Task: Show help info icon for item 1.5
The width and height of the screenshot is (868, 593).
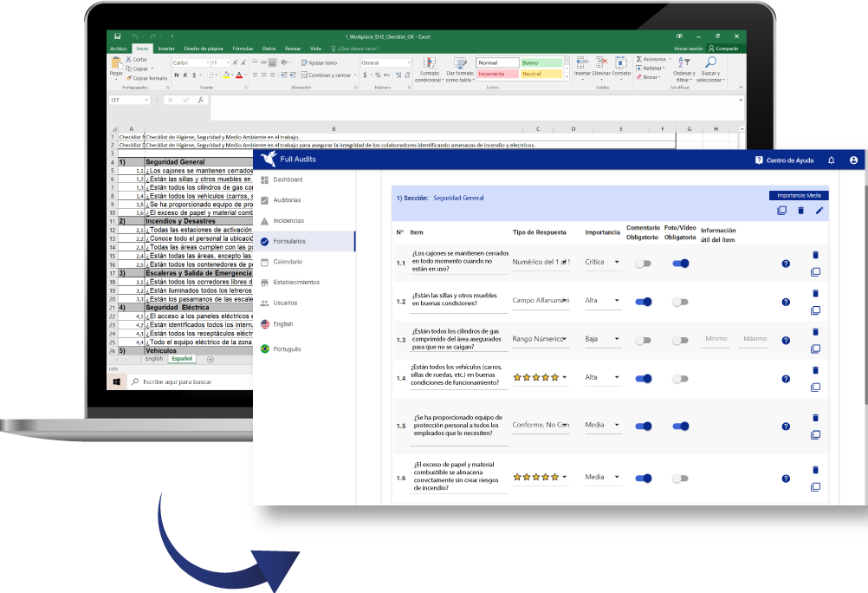Action: coord(786,427)
